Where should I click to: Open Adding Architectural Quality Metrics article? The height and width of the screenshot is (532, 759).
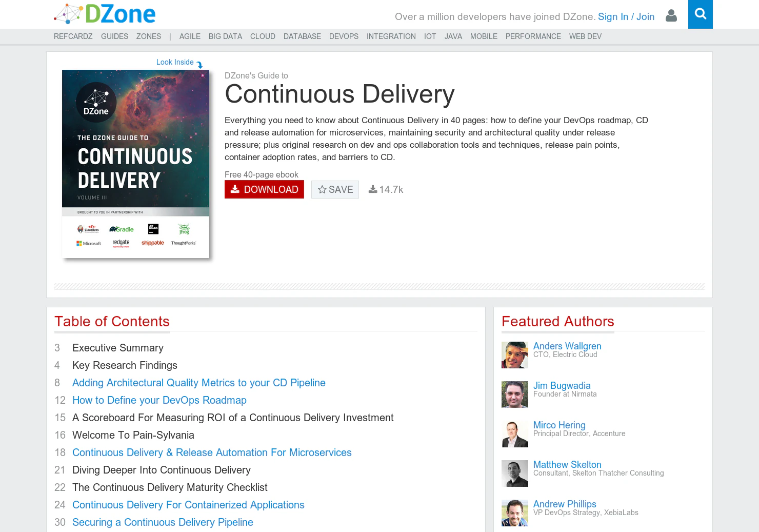(199, 383)
